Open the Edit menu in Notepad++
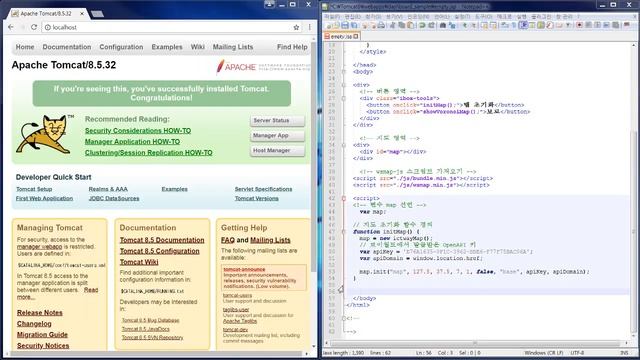 pos(352,17)
